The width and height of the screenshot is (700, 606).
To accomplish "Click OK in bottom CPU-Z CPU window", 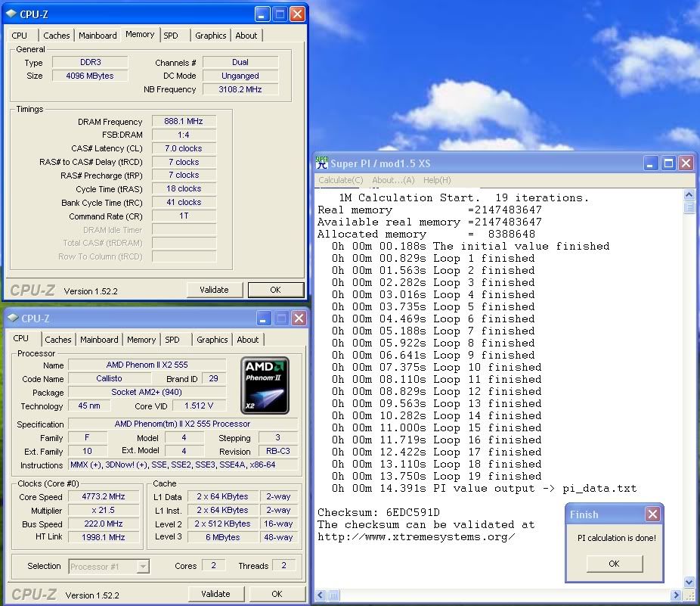I will click(277, 594).
